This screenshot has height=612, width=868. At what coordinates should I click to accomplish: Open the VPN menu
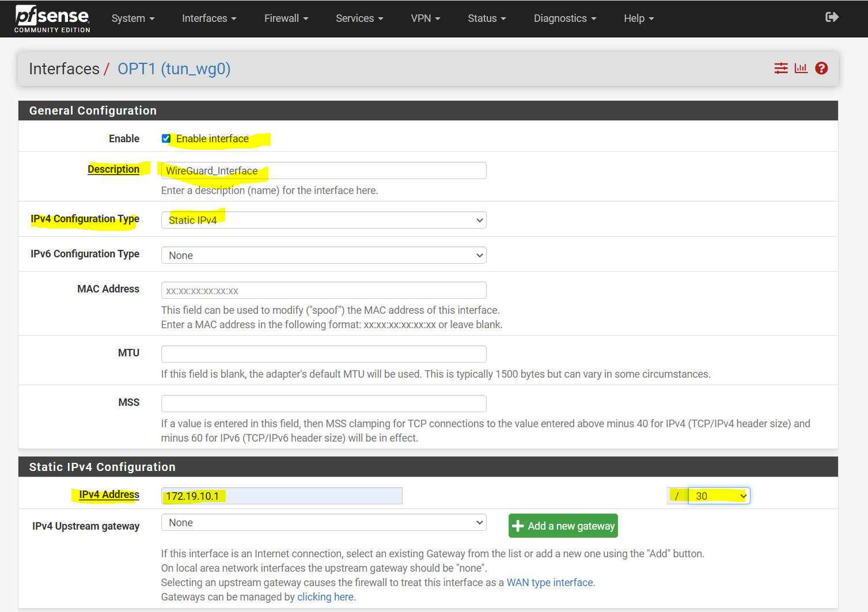tap(425, 18)
